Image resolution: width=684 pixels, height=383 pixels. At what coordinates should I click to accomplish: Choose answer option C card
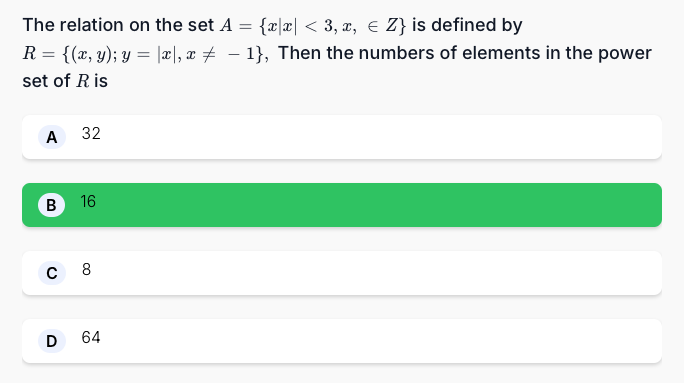click(x=342, y=273)
